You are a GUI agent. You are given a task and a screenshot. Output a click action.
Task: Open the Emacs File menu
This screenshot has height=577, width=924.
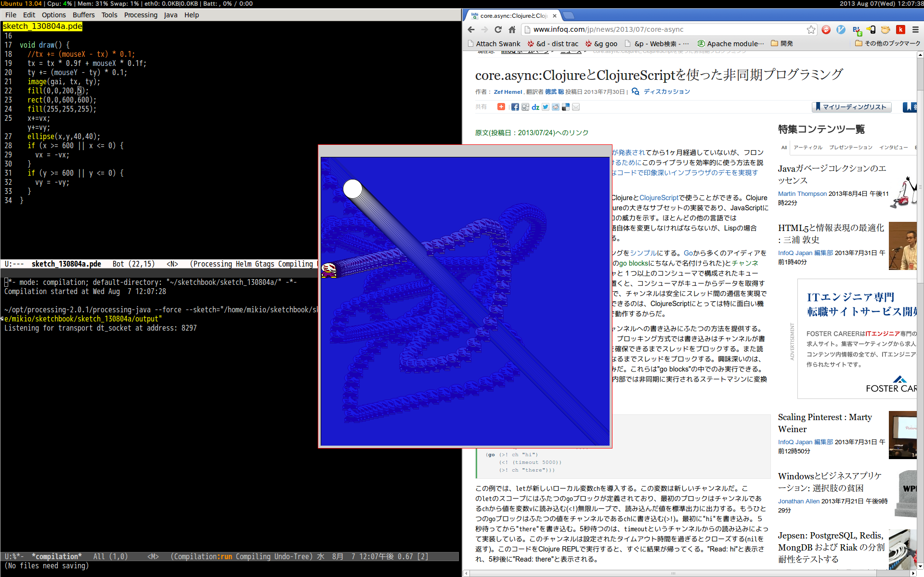[x=11, y=15]
